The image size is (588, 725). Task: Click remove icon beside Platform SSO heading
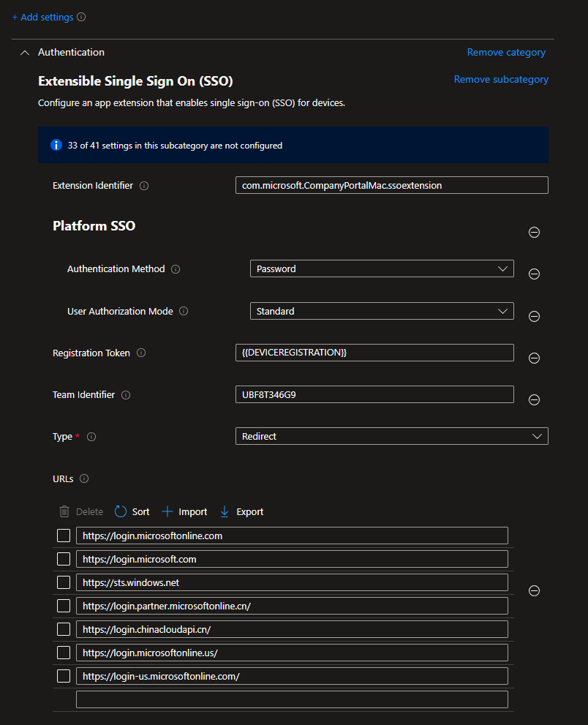point(534,233)
